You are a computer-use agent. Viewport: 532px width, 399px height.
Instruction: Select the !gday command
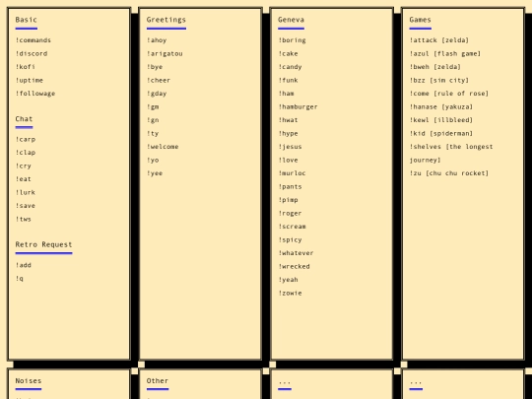157,94
